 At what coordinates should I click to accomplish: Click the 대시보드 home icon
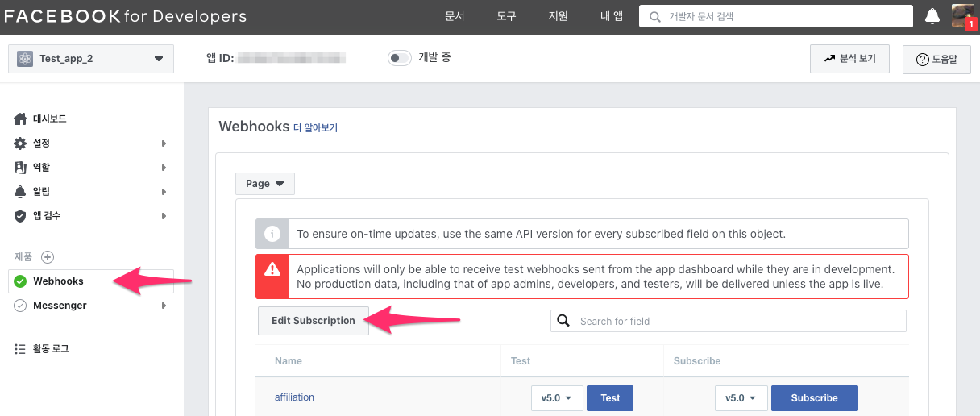(x=21, y=119)
